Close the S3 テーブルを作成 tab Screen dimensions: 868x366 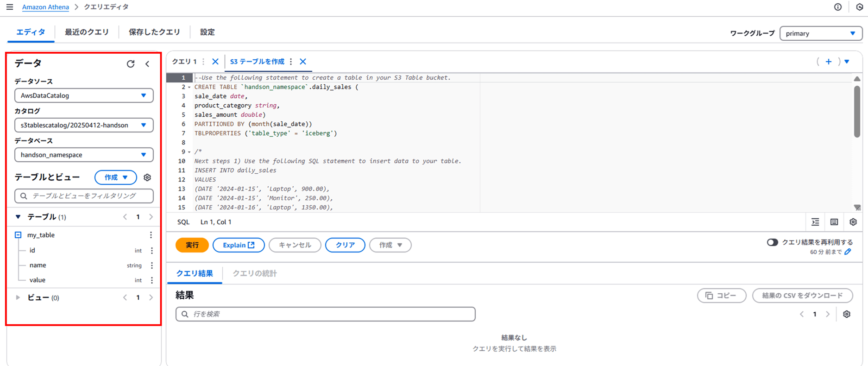coord(303,62)
